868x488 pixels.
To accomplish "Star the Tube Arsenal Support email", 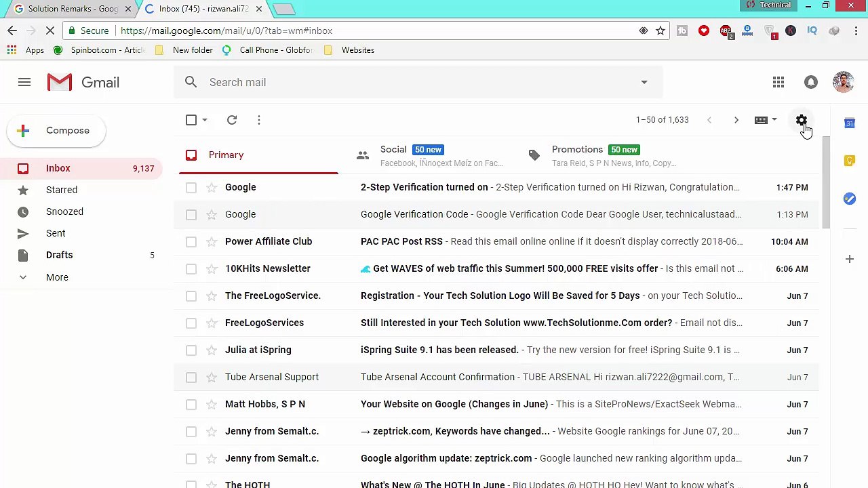I will tap(212, 377).
